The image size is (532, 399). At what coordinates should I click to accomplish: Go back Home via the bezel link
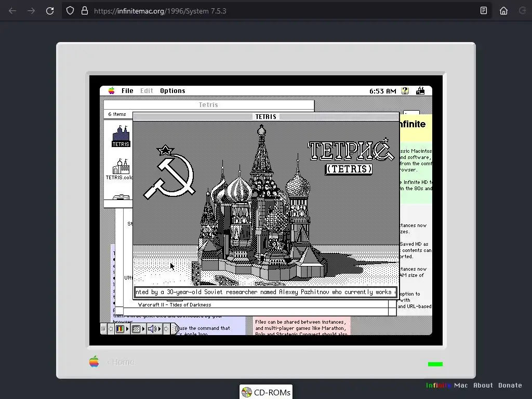tap(121, 362)
